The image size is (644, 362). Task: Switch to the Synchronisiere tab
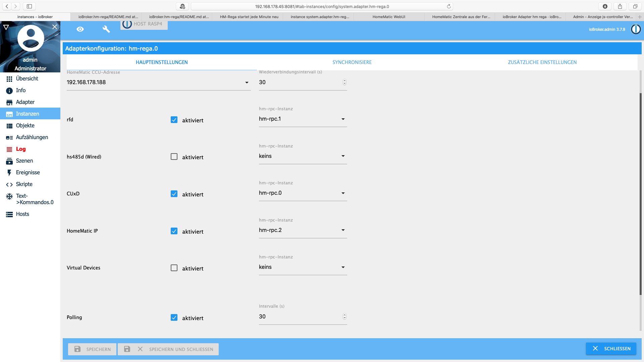coord(352,62)
